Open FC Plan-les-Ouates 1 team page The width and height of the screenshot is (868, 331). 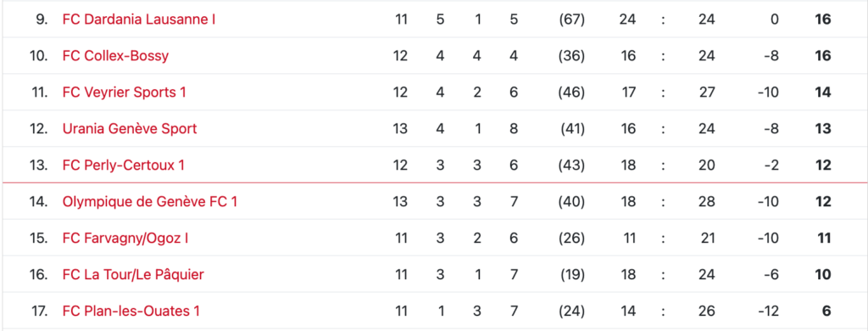point(131,311)
